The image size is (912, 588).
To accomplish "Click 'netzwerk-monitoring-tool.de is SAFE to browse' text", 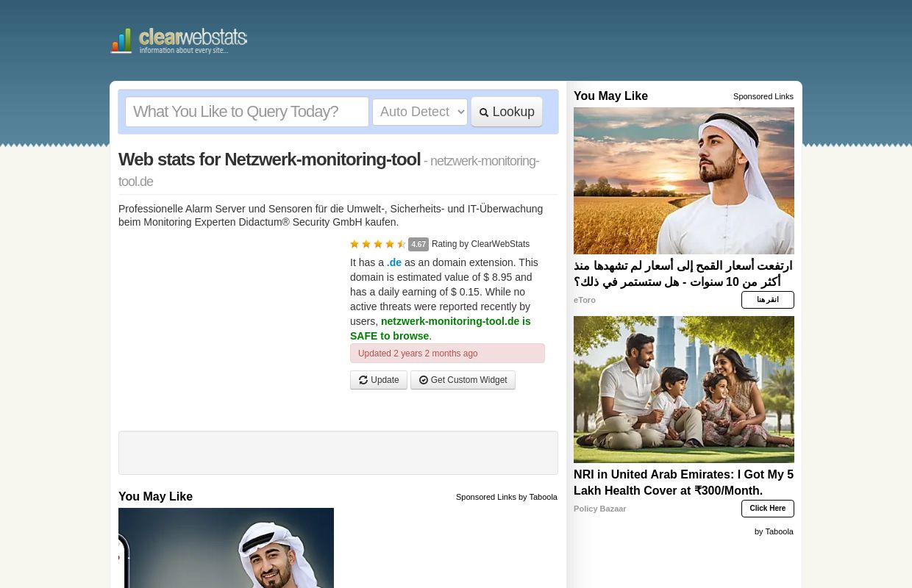I will tap(441, 329).
